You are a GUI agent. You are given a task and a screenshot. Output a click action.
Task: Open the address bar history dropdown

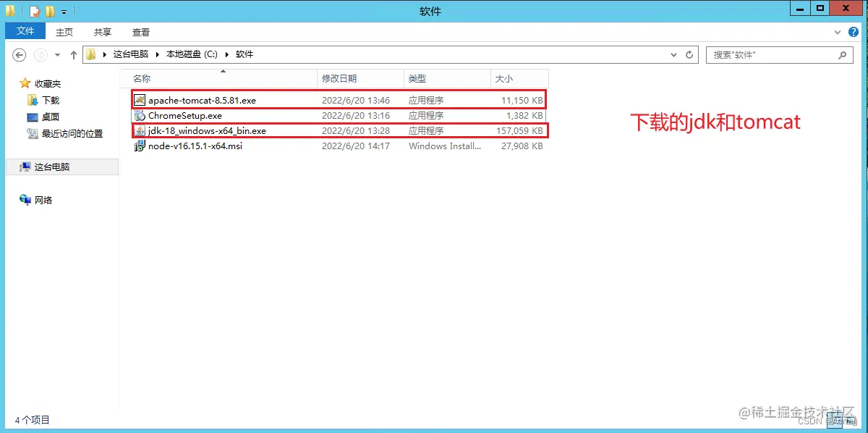pos(674,55)
